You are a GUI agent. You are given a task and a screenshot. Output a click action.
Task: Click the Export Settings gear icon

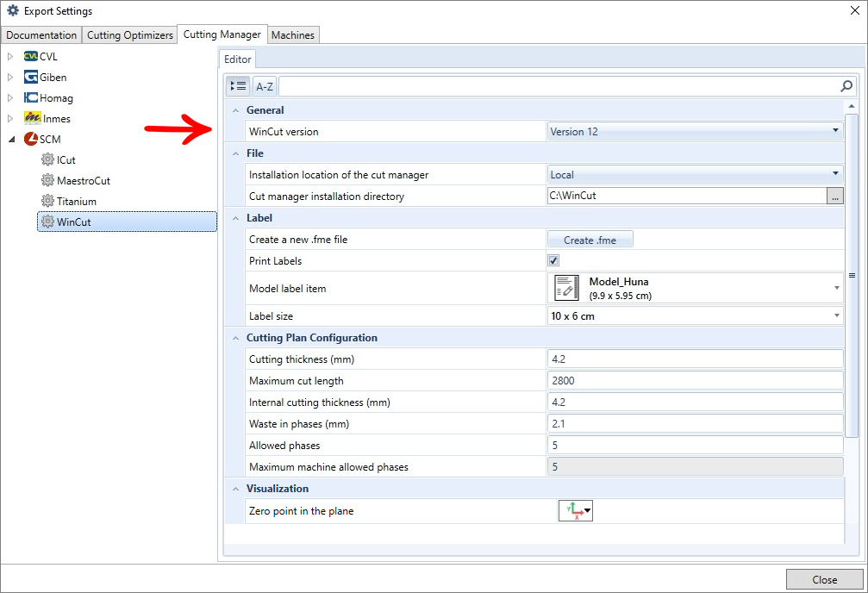(x=12, y=10)
